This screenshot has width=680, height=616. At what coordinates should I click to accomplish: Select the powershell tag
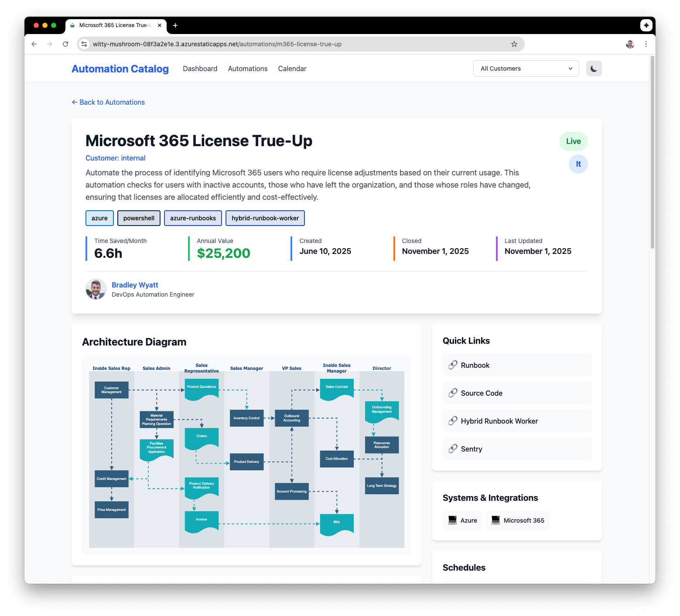tap(139, 218)
